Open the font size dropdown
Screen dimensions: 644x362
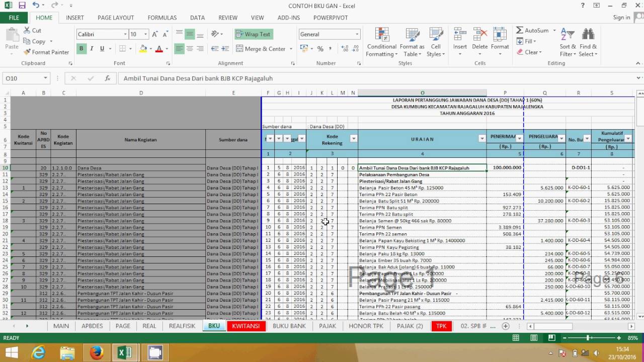[x=146, y=34]
